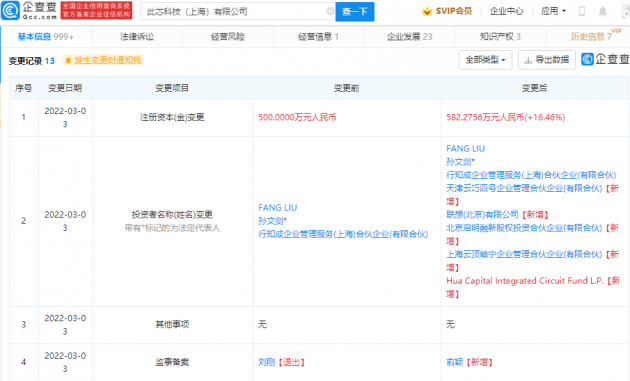630x381 pixels.
Task: Open 刘刚 supervisor link
Action: click(266, 362)
